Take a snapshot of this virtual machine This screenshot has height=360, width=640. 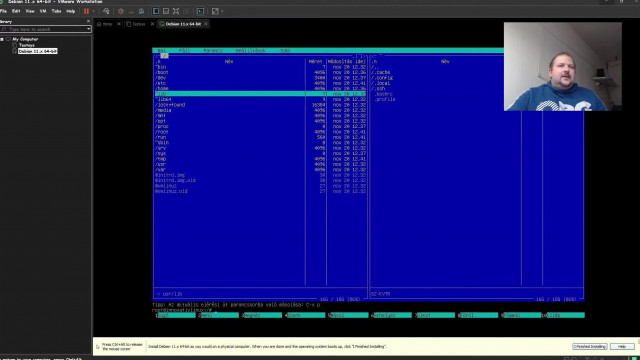point(121,11)
